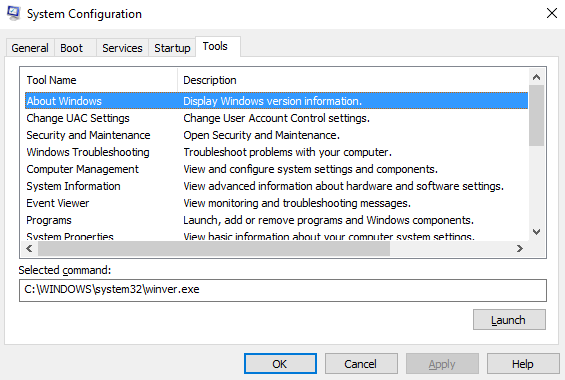This screenshot has width=565, height=380.
Task: Click the list's scroll up arrow
Action: 537,77
